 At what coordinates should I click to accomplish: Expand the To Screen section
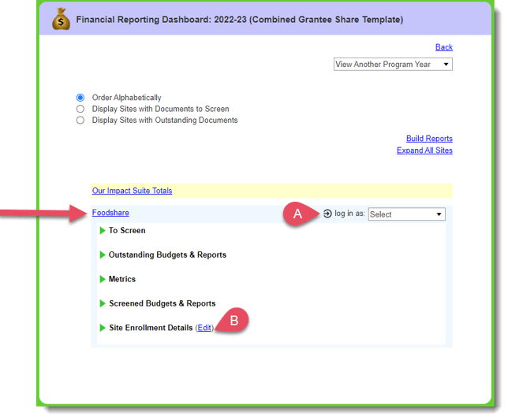(127, 231)
